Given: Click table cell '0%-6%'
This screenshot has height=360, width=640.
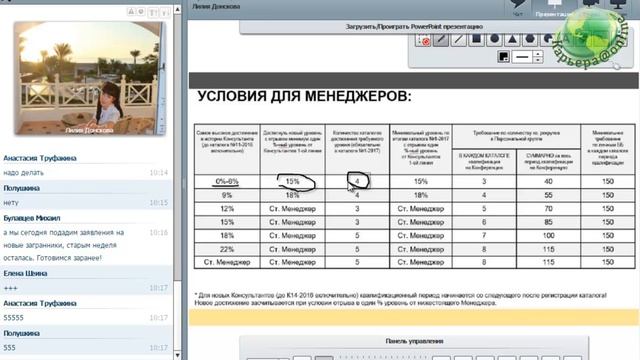Looking at the screenshot, I should click(227, 181).
